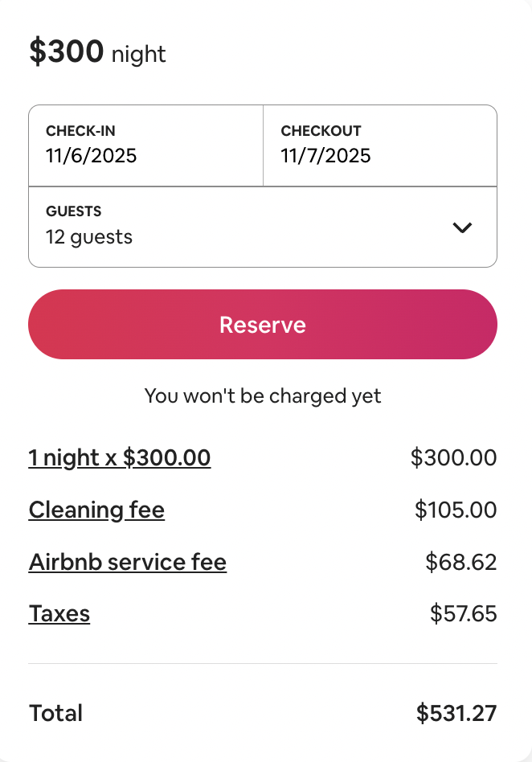Click the $531.27 total amount
The width and height of the screenshot is (532, 762).
pyautogui.click(x=456, y=713)
